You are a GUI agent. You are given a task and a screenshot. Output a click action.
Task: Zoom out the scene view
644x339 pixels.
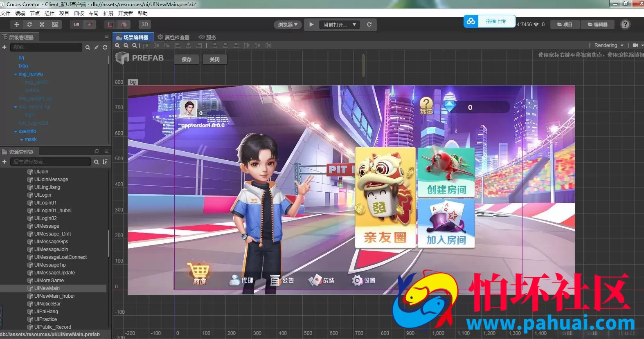click(126, 45)
